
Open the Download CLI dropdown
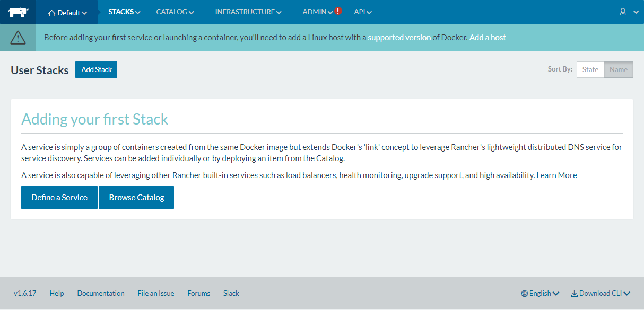click(601, 293)
